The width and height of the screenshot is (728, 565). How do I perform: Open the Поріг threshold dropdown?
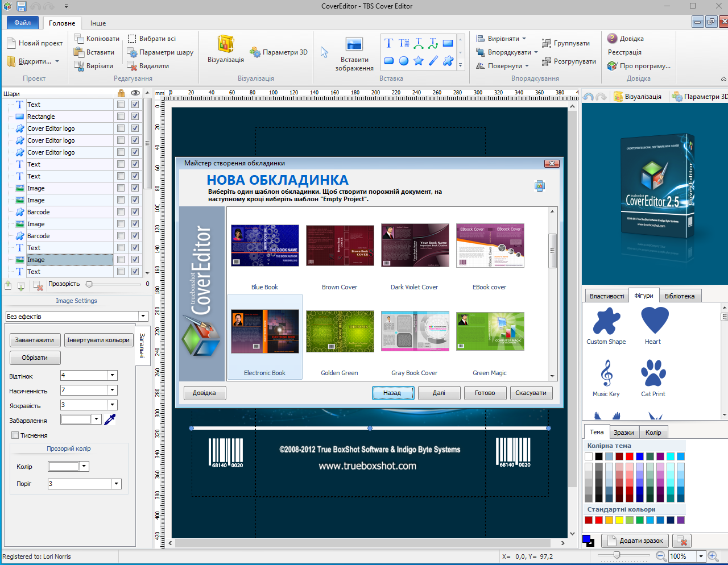pos(117,484)
